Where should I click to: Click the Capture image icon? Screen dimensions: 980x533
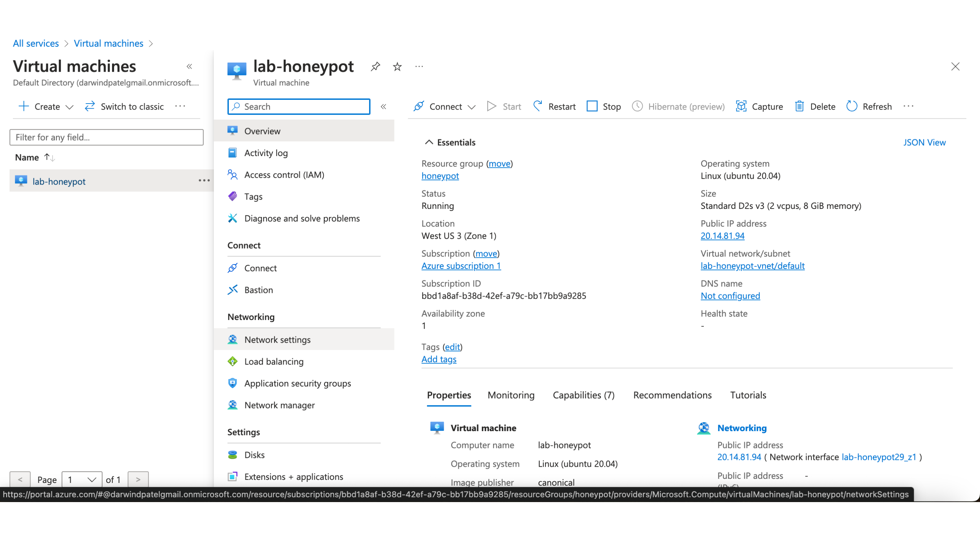point(741,106)
